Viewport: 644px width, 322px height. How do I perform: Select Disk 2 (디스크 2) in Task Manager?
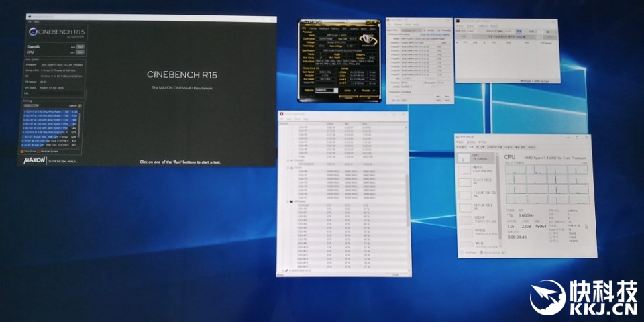(x=476, y=207)
